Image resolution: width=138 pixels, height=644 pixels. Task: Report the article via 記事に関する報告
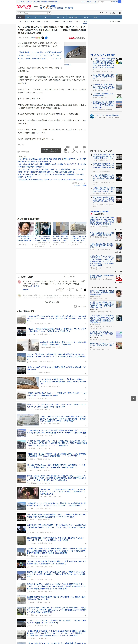[x=24, y=152]
